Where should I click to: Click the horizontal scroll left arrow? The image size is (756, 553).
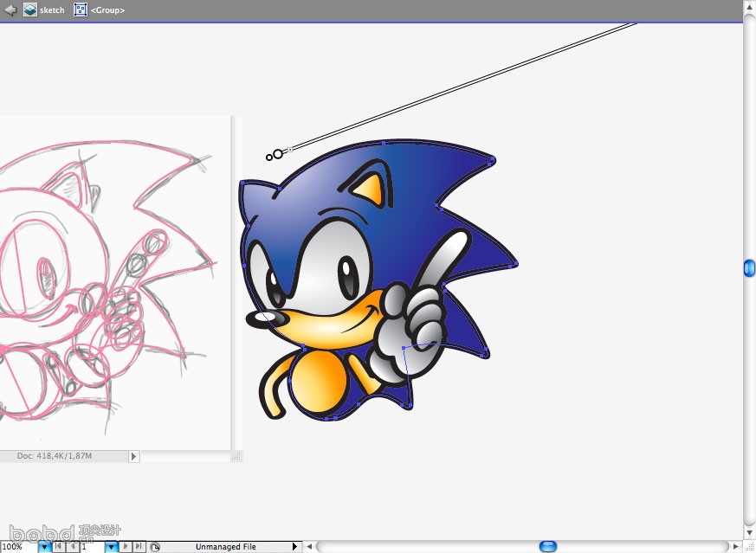coord(309,547)
